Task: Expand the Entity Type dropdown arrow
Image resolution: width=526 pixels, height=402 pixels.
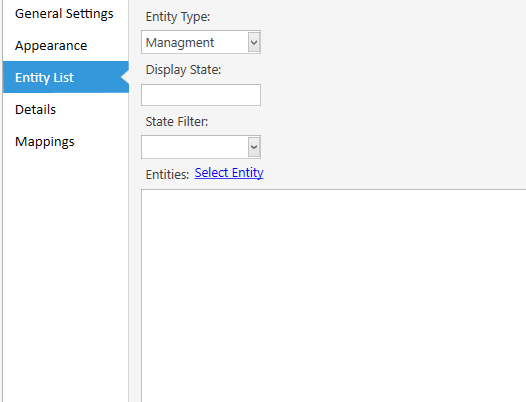Action: [x=254, y=42]
